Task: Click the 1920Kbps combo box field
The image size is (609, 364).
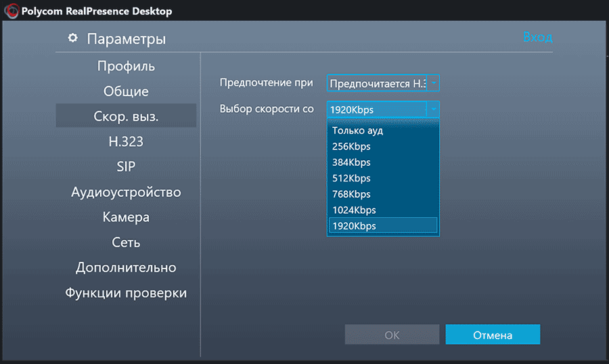Action: point(383,109)
